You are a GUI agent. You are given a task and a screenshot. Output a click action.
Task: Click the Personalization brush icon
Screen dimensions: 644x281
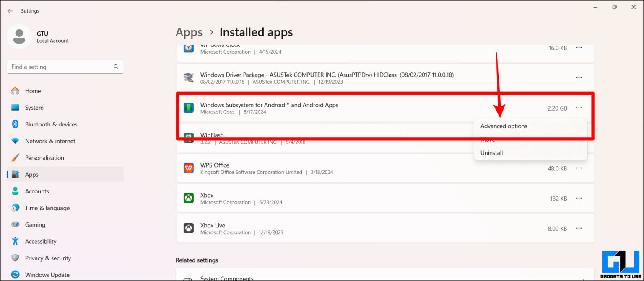(15, 157)
